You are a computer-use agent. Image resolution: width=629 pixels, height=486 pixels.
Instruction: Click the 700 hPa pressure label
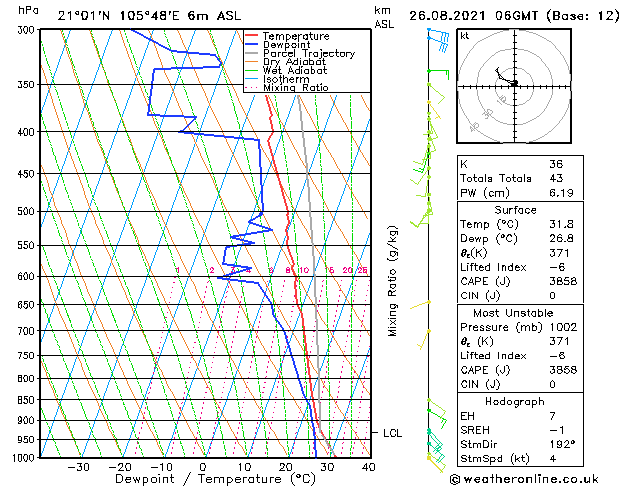point(26,331)
